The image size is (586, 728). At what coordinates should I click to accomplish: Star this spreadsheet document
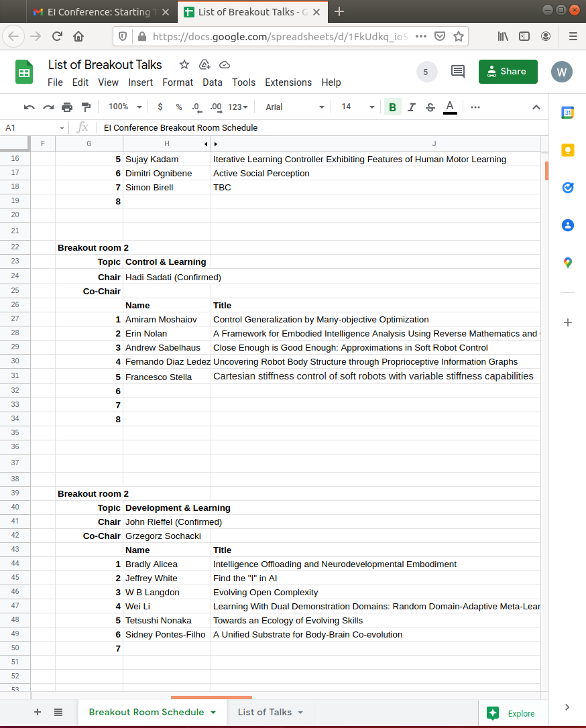point(184,65)
